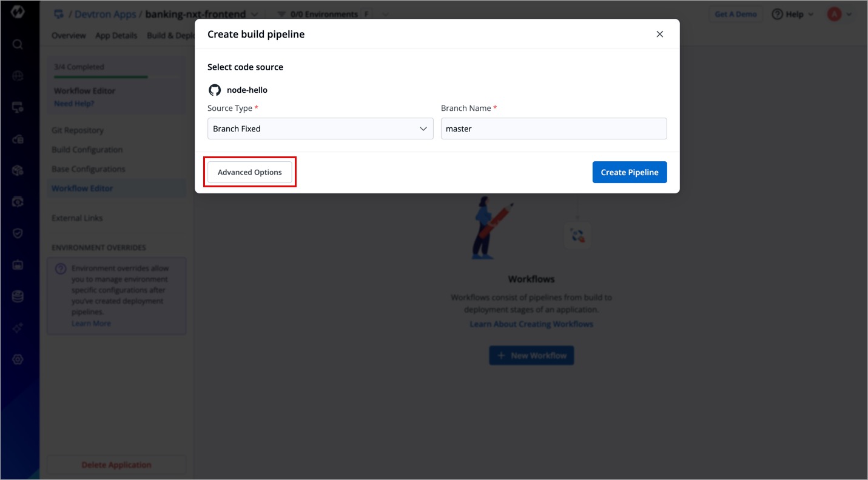
Task: Switch to the App Details tab
Action: click(x=116, y=36)
